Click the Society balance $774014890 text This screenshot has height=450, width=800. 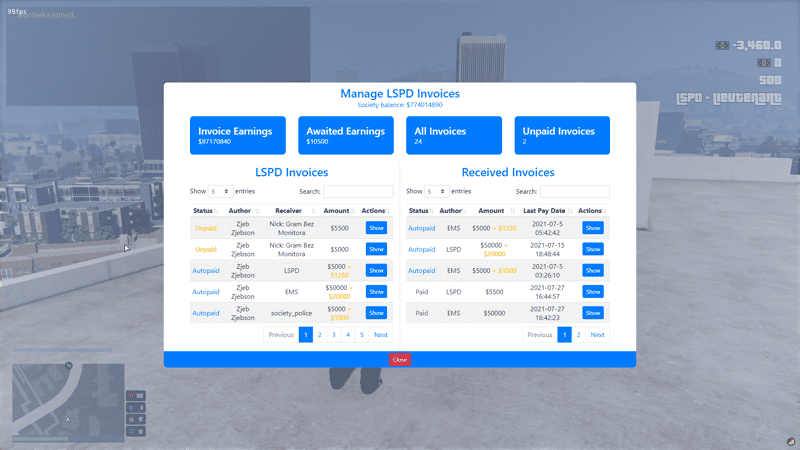tap(400, 105)
